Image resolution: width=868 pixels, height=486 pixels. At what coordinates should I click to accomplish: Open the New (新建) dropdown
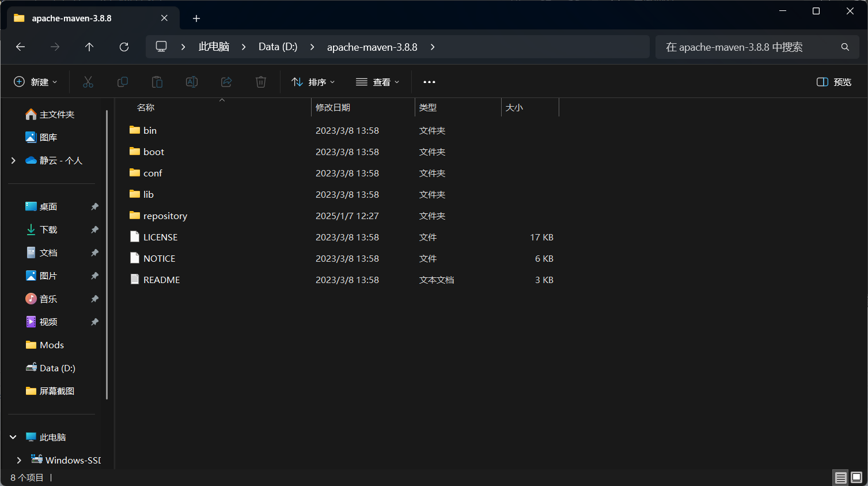[36, 82]
